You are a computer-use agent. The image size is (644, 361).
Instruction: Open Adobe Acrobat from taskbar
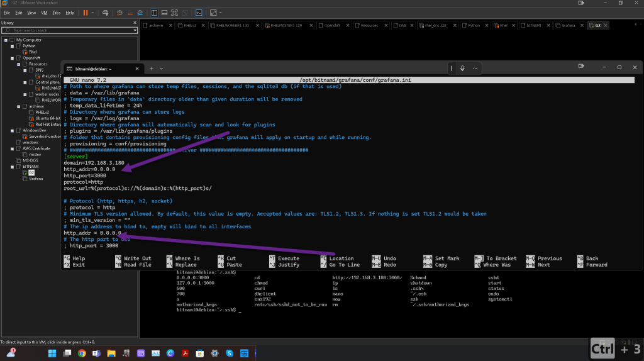(x=186, y=353)
